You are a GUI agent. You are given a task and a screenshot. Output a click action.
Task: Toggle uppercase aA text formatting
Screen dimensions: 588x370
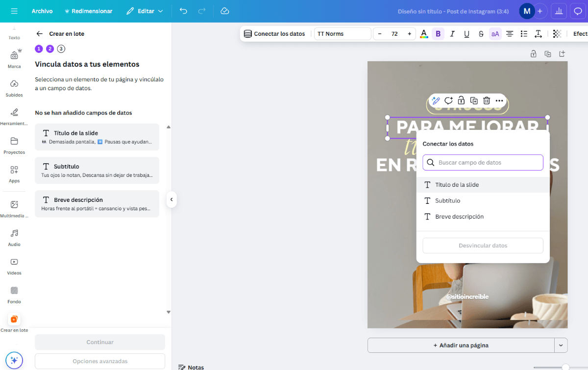click(x=495, y=34)
